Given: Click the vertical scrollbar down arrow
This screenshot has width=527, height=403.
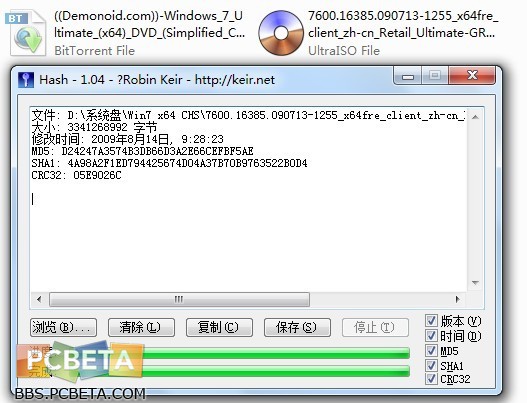Looking at the screenshot, I should tap(475, 283).
